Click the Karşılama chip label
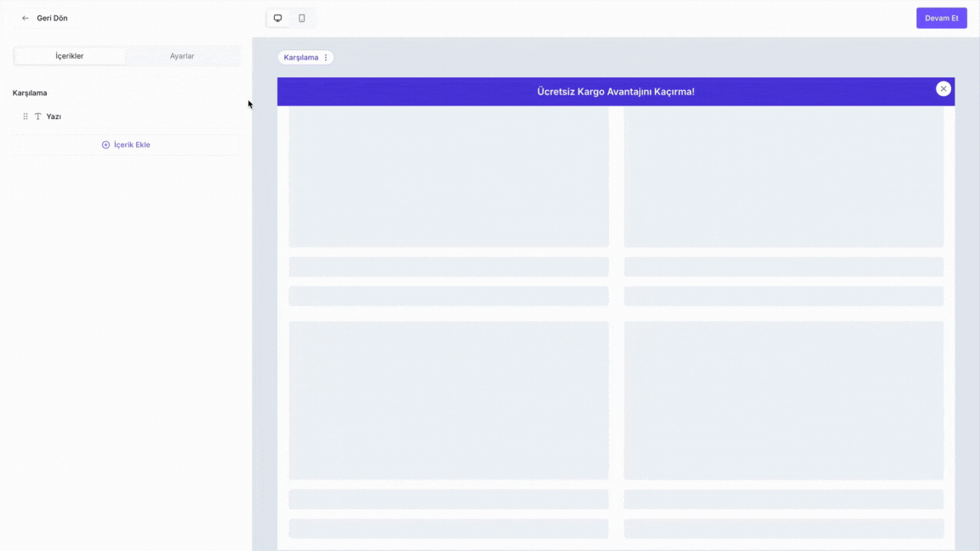This screenshot has height=551, width=980. pyautogui.click(x=300, y=58)
